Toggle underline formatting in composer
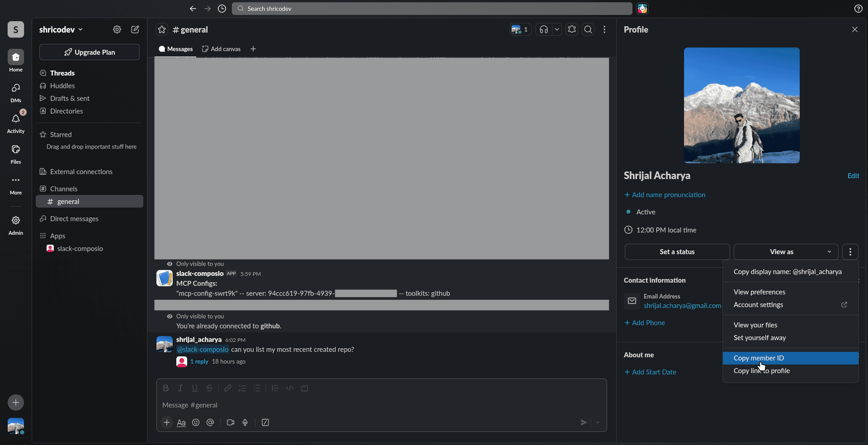This screenshot has height=445, width=868. tap(195, 388)
